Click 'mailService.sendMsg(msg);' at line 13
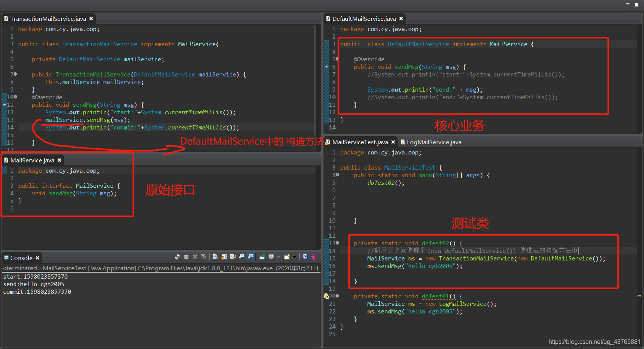This screenshot has width=644, height=349. (88, 120)
